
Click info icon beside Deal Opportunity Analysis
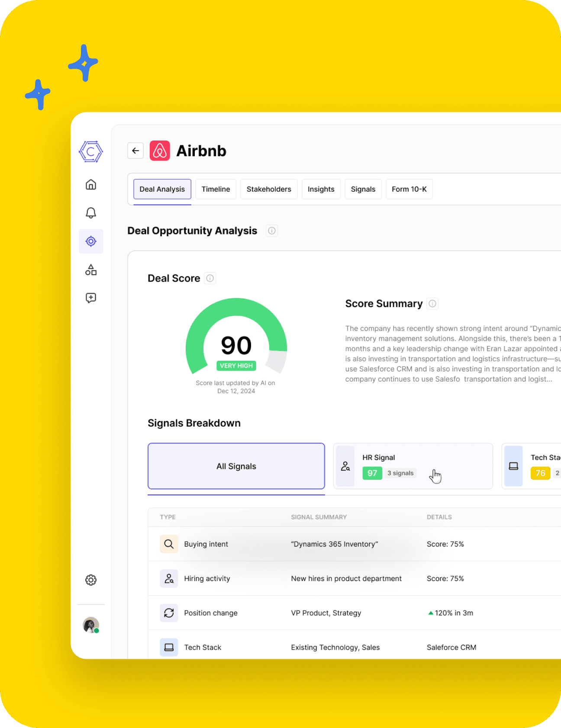tap(272, 231)
